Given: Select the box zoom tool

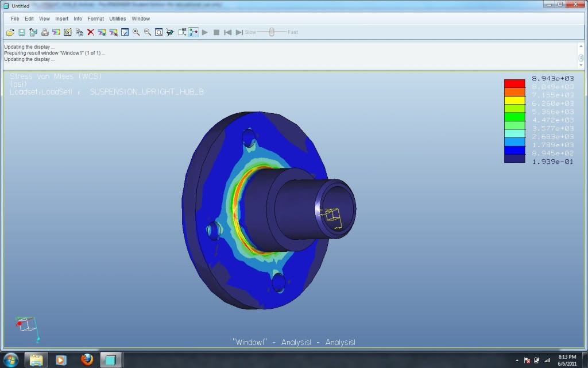Looking at the screenshot, I should click(x=158, y=32).
